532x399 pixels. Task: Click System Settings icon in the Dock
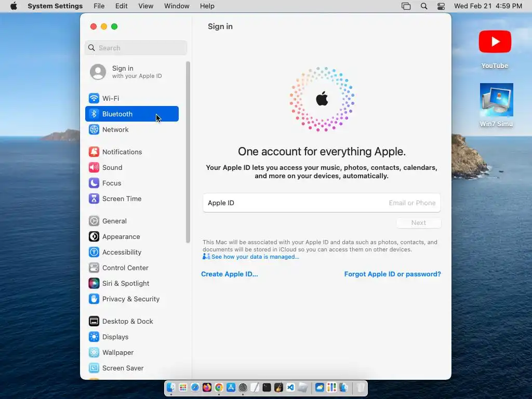click(x=243, y=388)
